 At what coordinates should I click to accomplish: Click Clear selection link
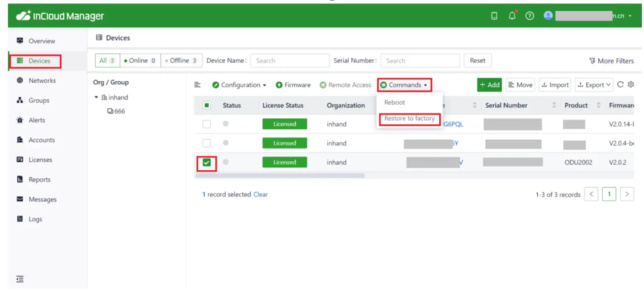(x=260, y=194)
